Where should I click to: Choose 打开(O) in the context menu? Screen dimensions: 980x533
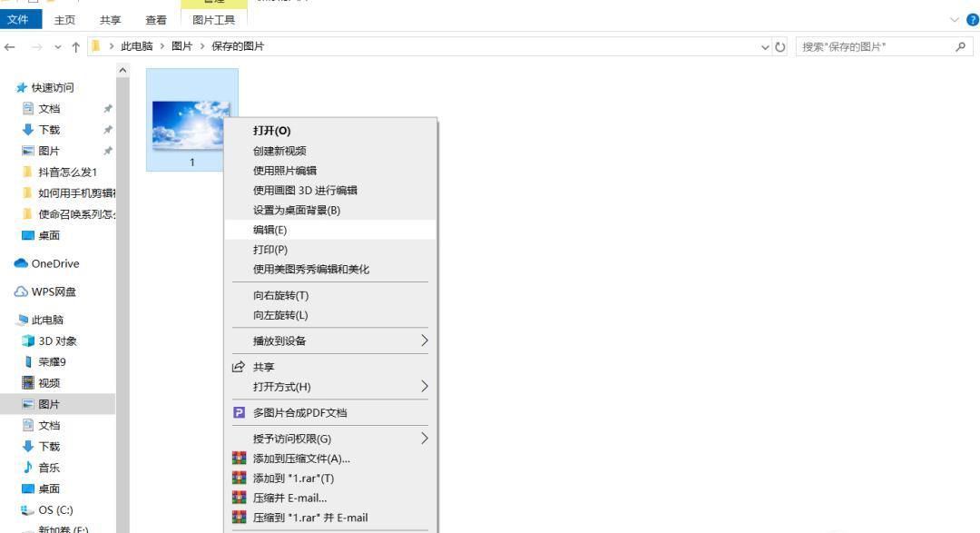tap(330, 131)
